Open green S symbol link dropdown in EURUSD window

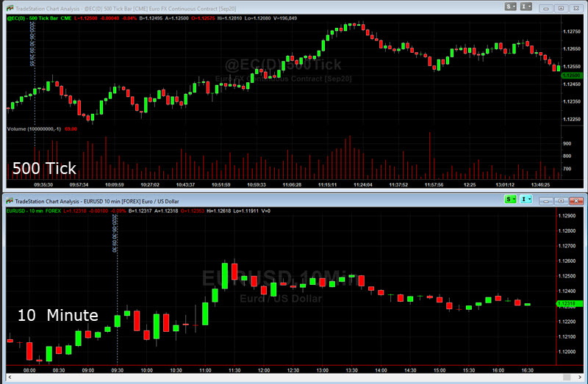point(510,199)
